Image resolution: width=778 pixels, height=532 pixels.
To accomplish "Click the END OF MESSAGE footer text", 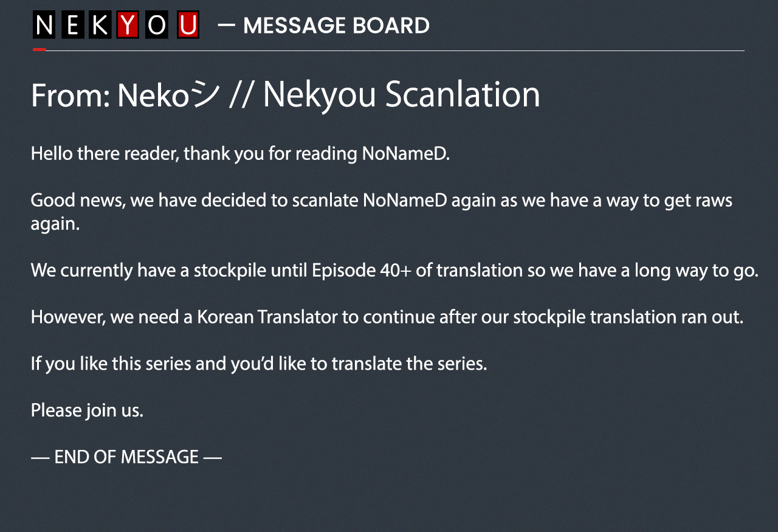I will click(126, 457).
